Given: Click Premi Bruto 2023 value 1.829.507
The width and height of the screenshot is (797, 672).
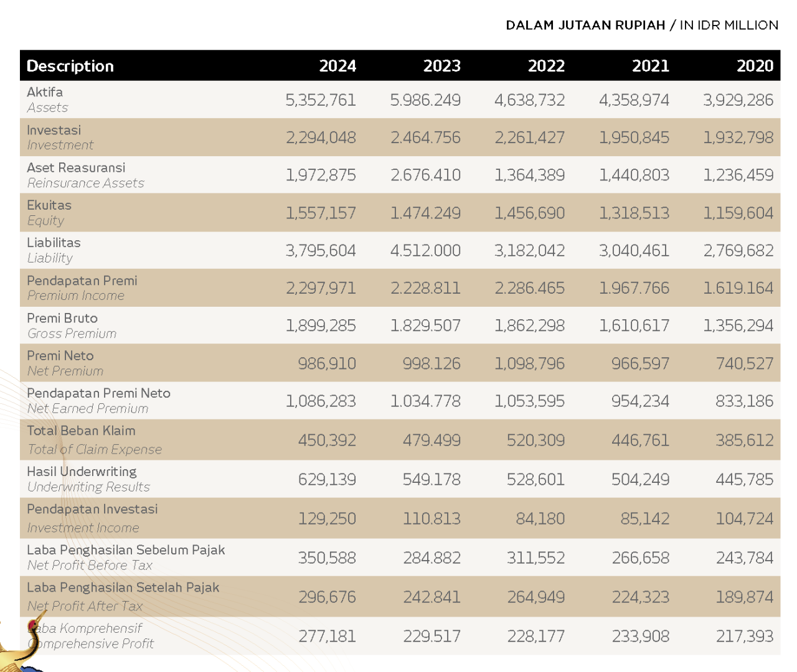Looking at the screenshot, I should 425,325.
